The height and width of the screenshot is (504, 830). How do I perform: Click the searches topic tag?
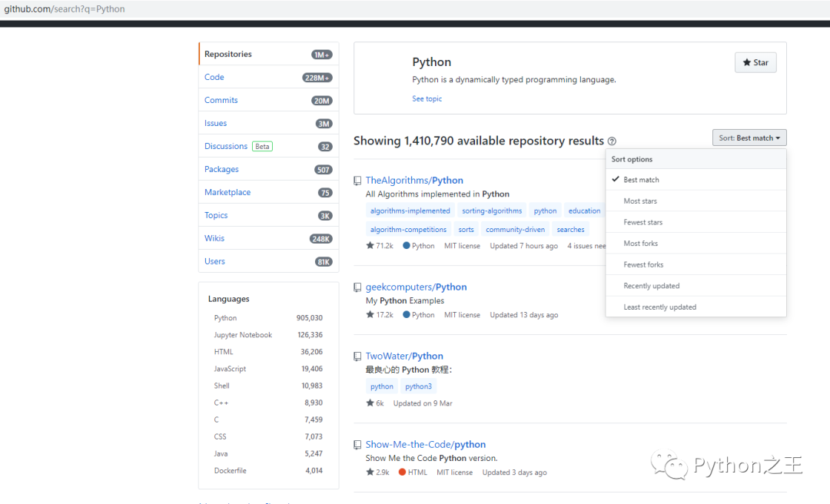[x=570, y=230]
